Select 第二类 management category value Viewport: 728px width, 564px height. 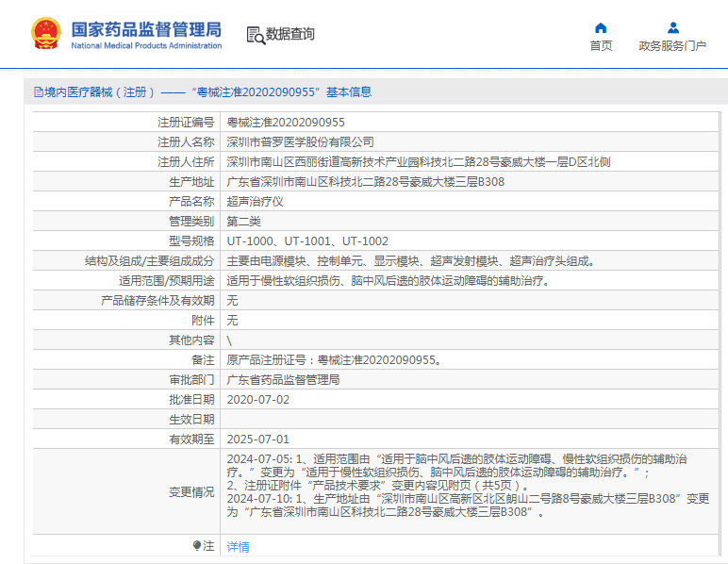pyautogui.click(x=243, y=222)
